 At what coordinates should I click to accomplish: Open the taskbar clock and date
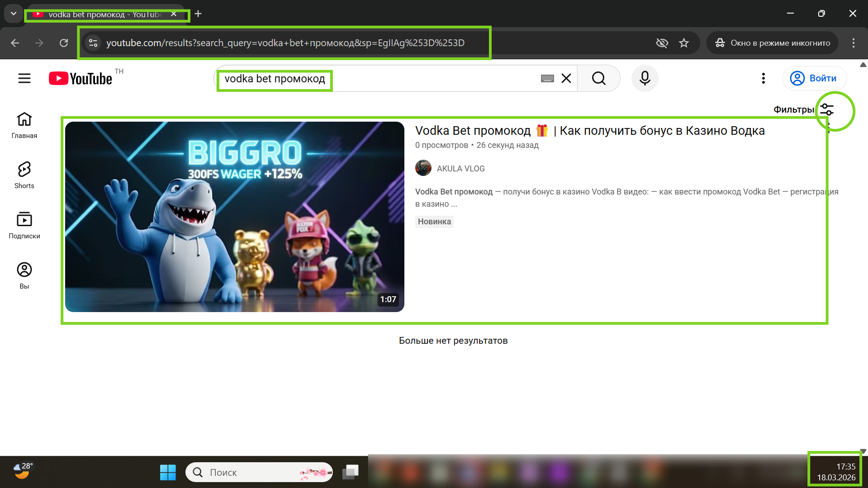[836, 472]
